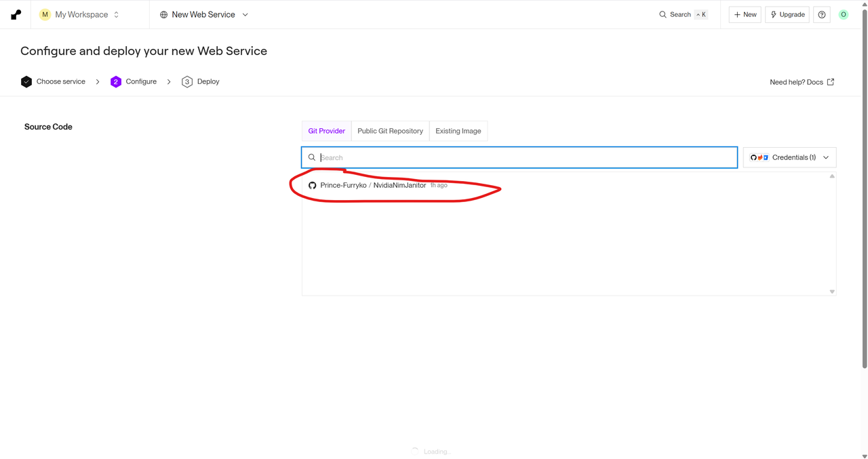Open the My Workspace switcher

[79, 14]
